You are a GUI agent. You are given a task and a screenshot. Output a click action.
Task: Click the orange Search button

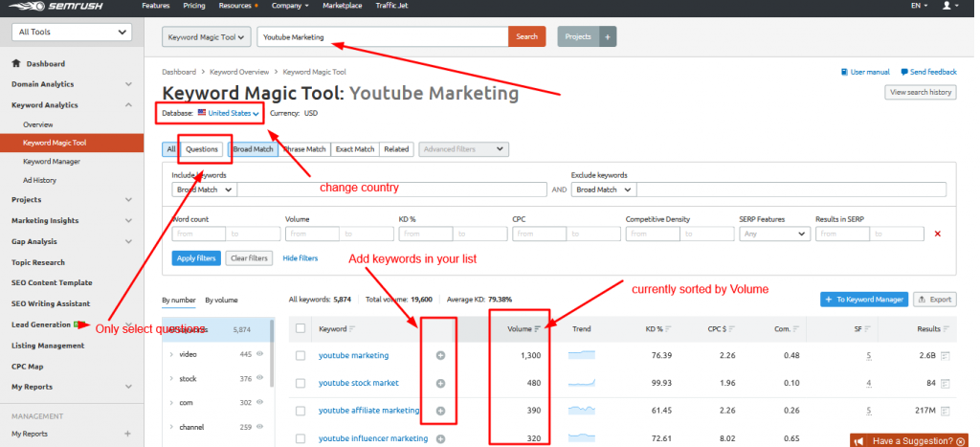pyautogui.click(x=527, y=37)
